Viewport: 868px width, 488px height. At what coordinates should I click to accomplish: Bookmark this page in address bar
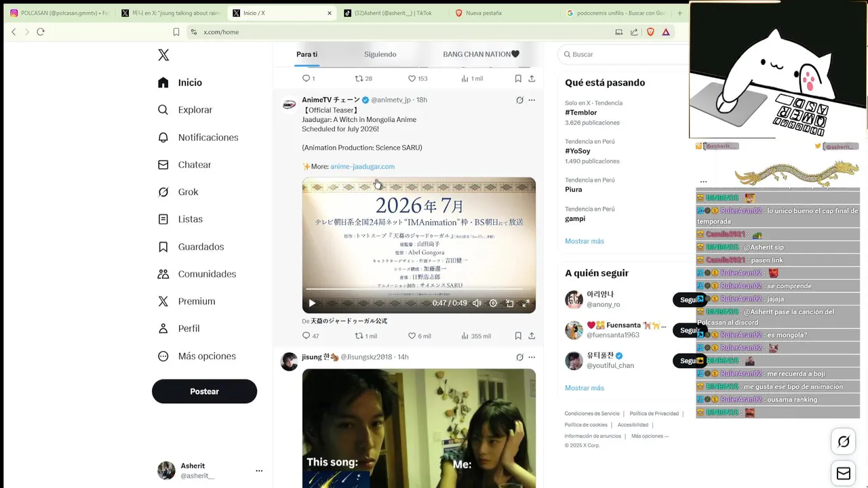176,32
